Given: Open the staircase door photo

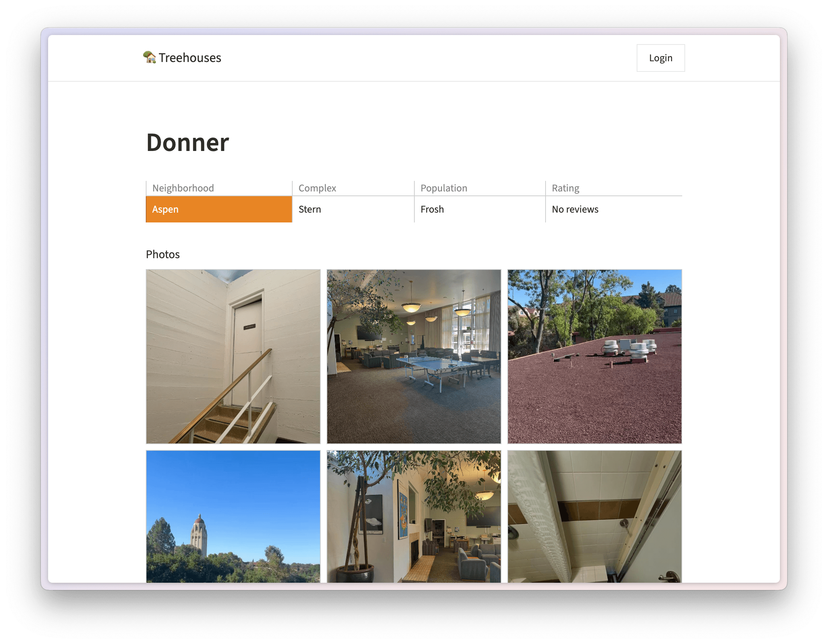Looking at the screenshot, I should pos(233,356).
